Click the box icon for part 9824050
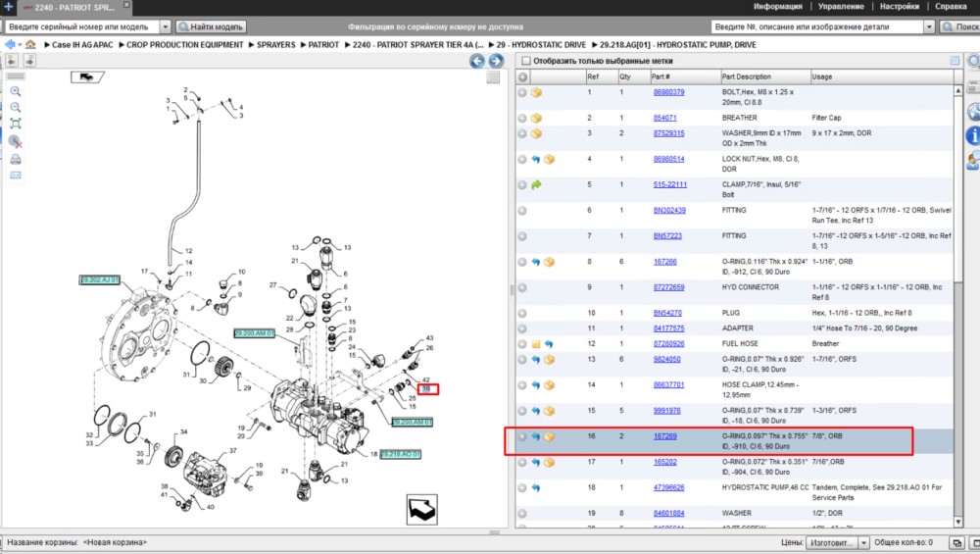This screenshot has width=980, height=554. [x=550, y=360]
